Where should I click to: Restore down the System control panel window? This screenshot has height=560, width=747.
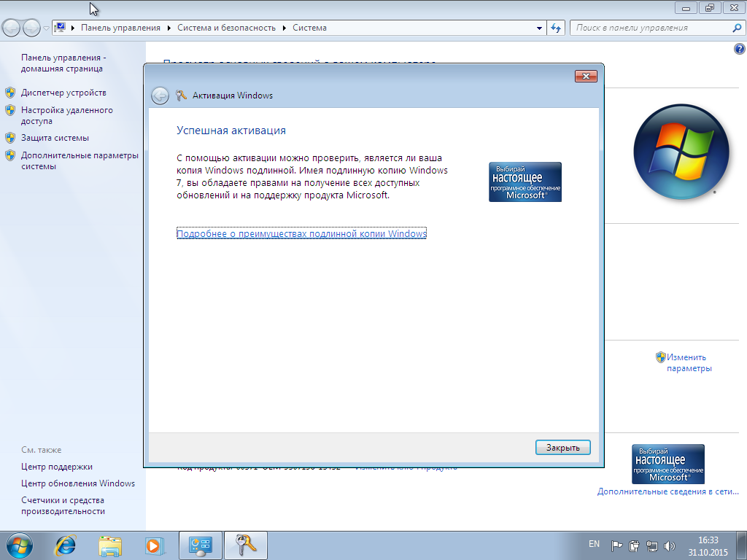coord(710,7)
